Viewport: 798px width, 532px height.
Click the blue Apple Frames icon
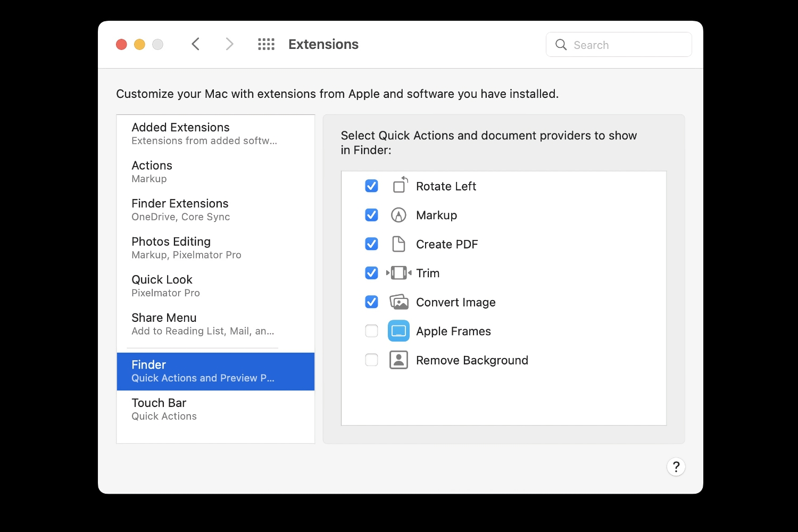[x=398, y=331]
